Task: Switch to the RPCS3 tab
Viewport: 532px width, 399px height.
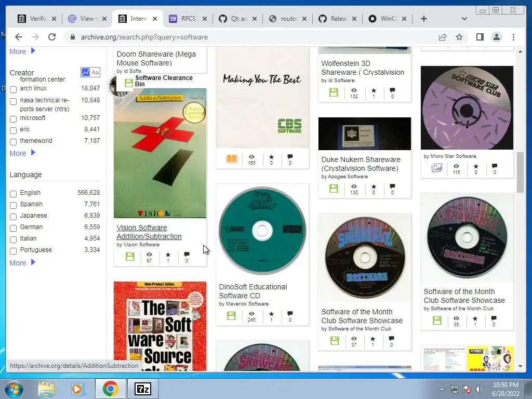Action: (188, 19)
